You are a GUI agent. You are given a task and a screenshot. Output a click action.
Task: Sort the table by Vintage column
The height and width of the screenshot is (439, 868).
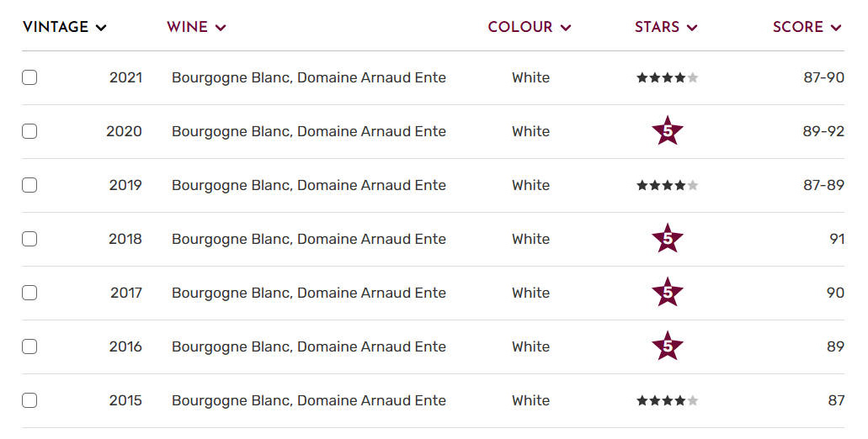point(65,27)
